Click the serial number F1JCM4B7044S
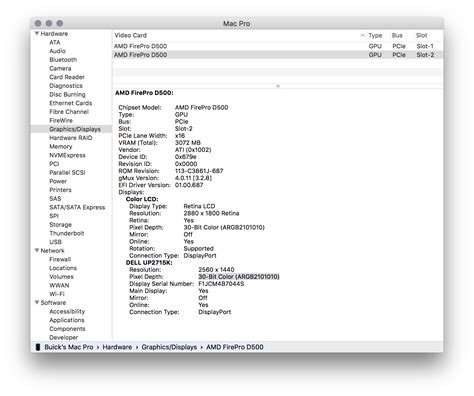This screenshot has width=474, height=396. [x=221, y=284]
